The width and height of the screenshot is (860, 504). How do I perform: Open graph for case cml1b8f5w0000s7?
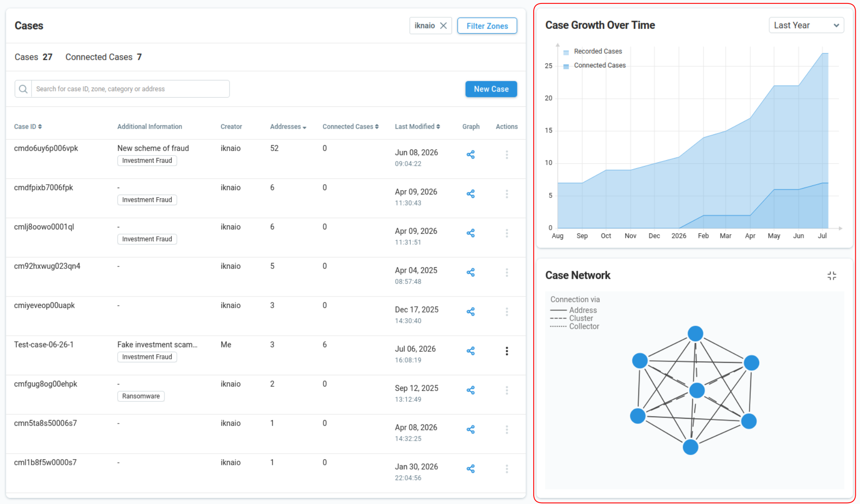point(470,469)
